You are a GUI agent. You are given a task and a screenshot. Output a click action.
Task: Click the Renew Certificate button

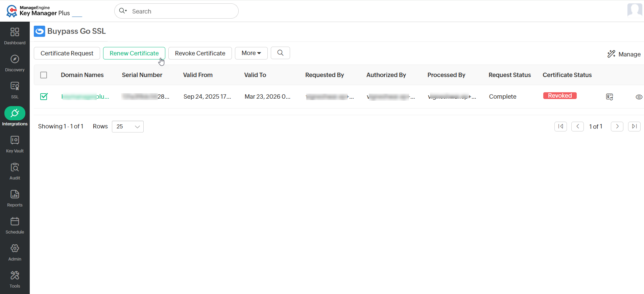click(x=134, y=53)
